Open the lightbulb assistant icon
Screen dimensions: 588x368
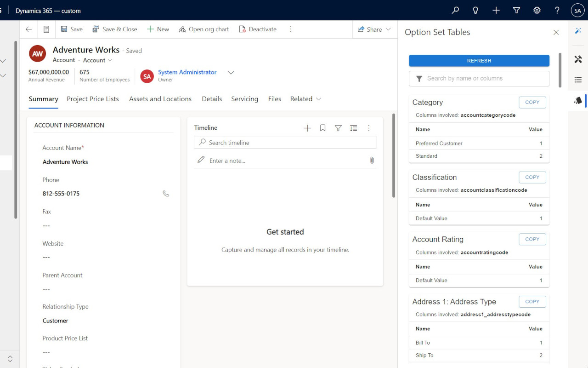tap(475, 10)
